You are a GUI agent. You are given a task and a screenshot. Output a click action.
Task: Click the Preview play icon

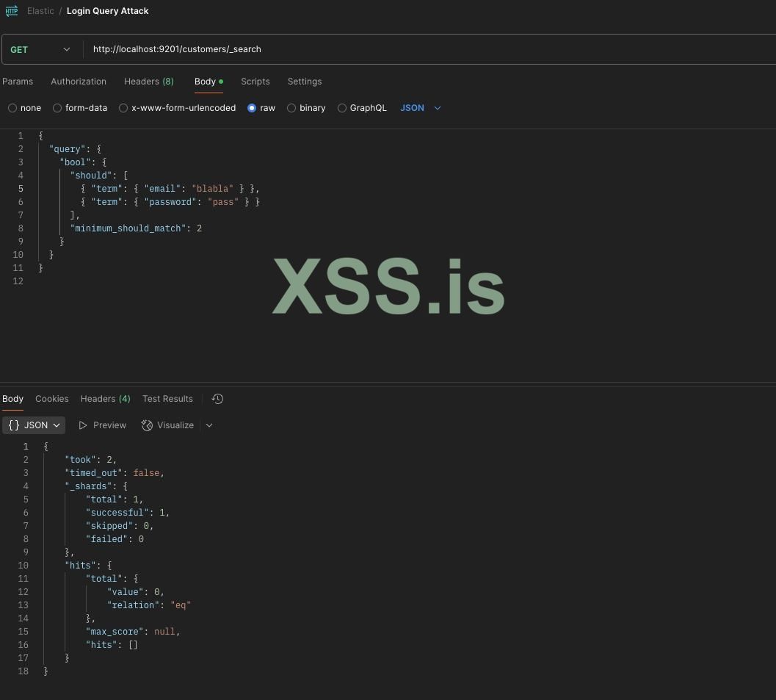point(83,425)
